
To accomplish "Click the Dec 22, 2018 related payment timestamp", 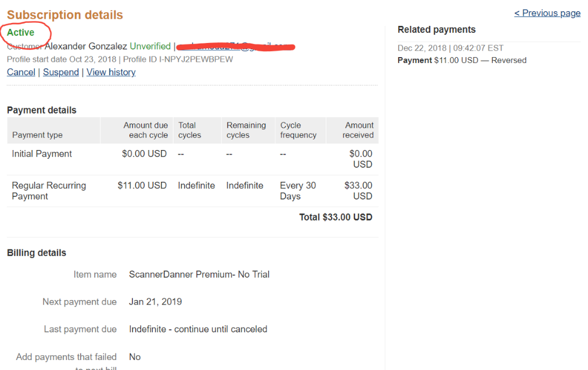I will [450, 48].
